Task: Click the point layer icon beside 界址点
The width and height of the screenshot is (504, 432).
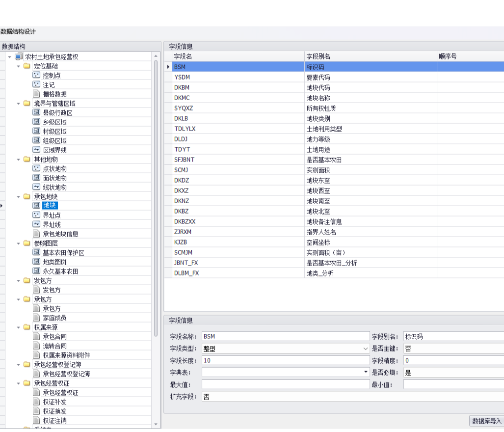Action: tap(36, 215)
